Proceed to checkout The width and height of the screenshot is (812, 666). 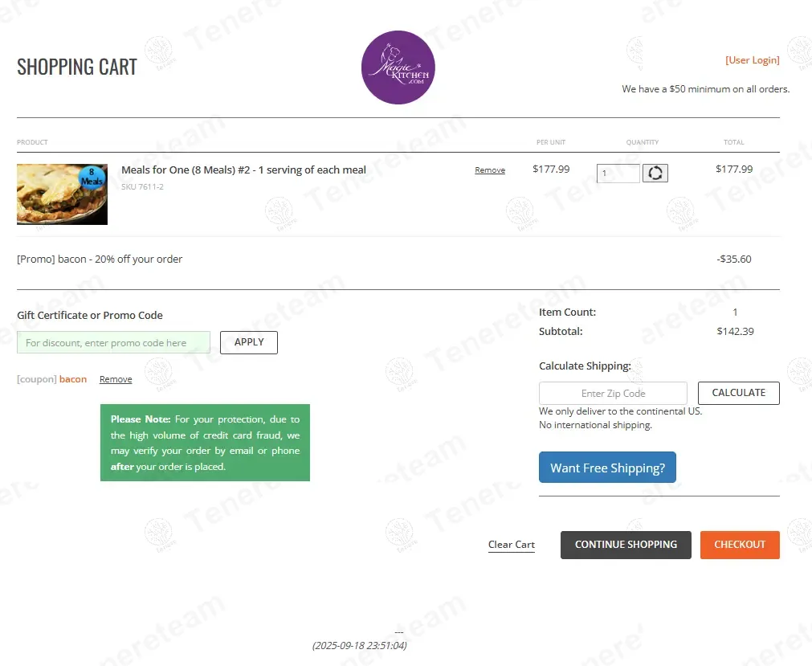(740, 545)
